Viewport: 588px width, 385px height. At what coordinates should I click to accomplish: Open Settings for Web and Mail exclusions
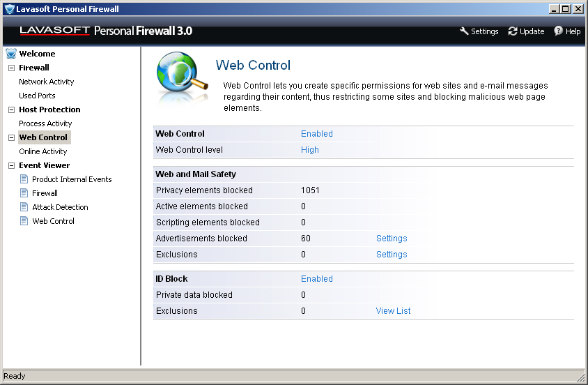392,255
